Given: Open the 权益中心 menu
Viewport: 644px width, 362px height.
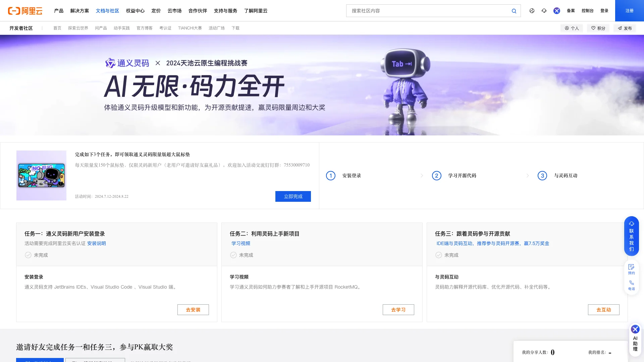Looking at the screenshot, I should coord(135,11).
